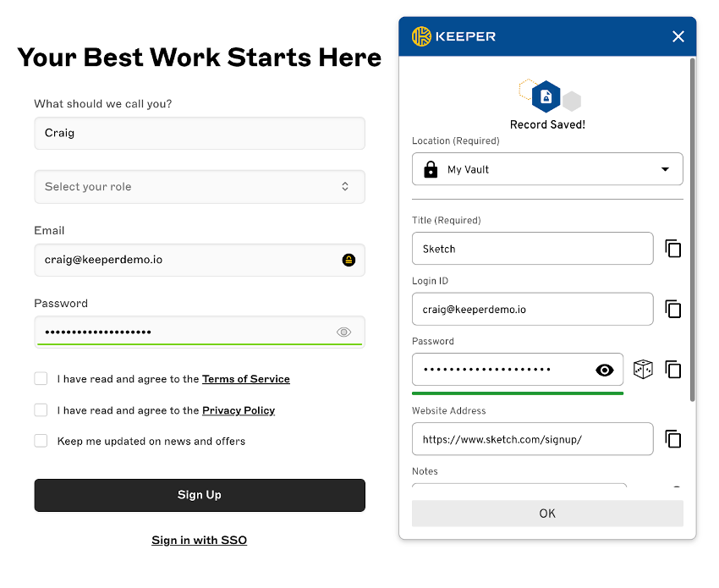719x588 pixels.
Task: Generate a random password with dice icon
Action: click(x=643, y=370)
